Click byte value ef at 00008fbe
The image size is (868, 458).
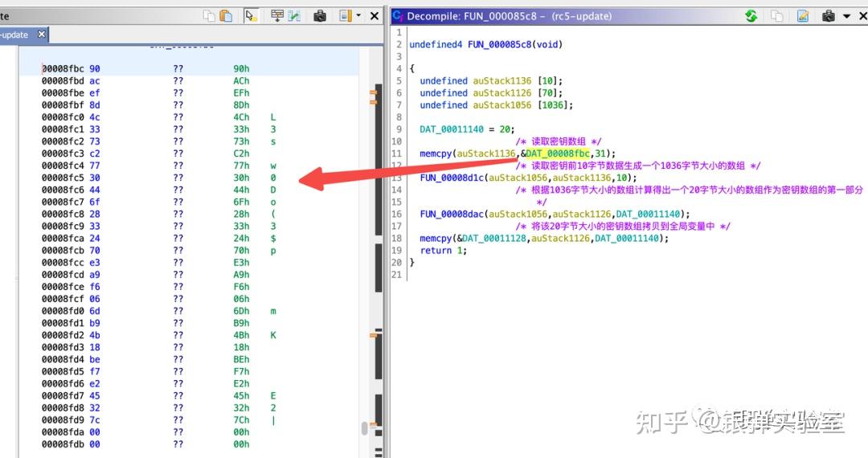point(95,93)
